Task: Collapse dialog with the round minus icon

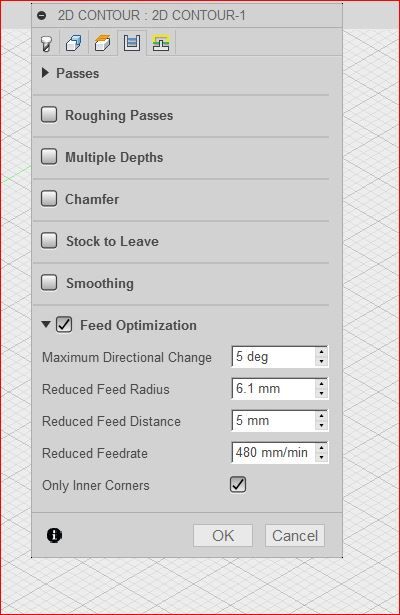Action: 42,16
